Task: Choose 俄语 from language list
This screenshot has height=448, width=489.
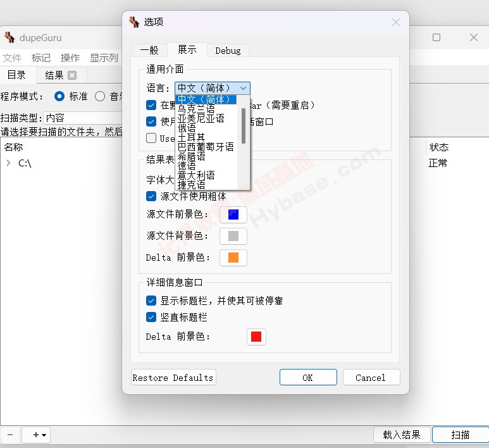Action: tap(206, 128)
